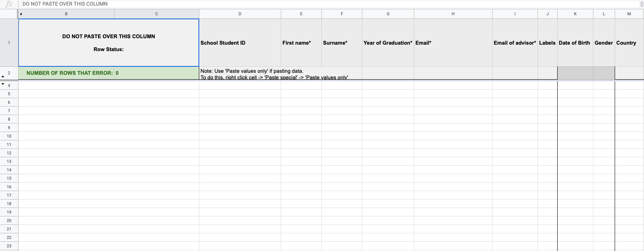Click the 'School Student ID' header cell

pyautogui.click(x=240, y=43)
